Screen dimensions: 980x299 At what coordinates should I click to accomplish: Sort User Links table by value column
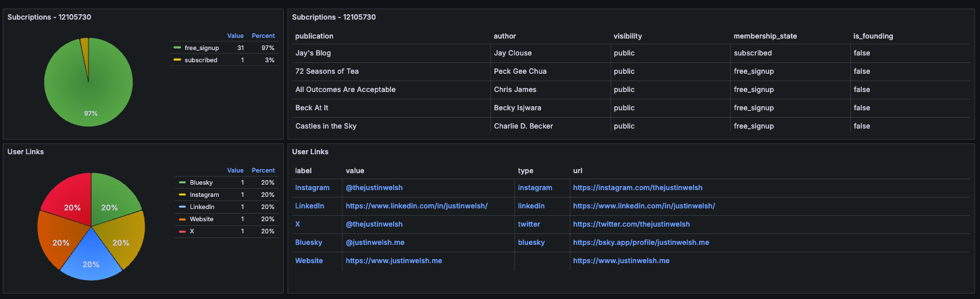point(355,170)
